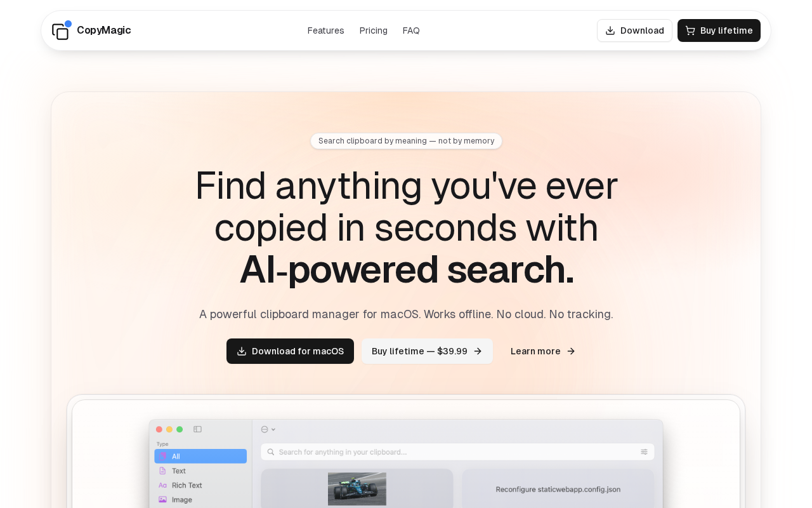This screenshot has width=812, height=508.
Task: Open the filter sliders icon in the search bar
Action: click(x=644, y=452)
